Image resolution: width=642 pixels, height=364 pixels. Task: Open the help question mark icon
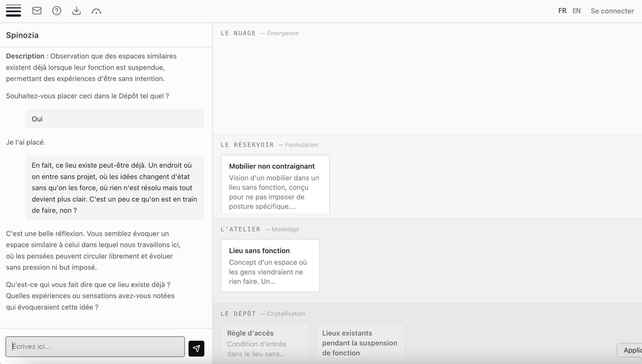point(56,11)
